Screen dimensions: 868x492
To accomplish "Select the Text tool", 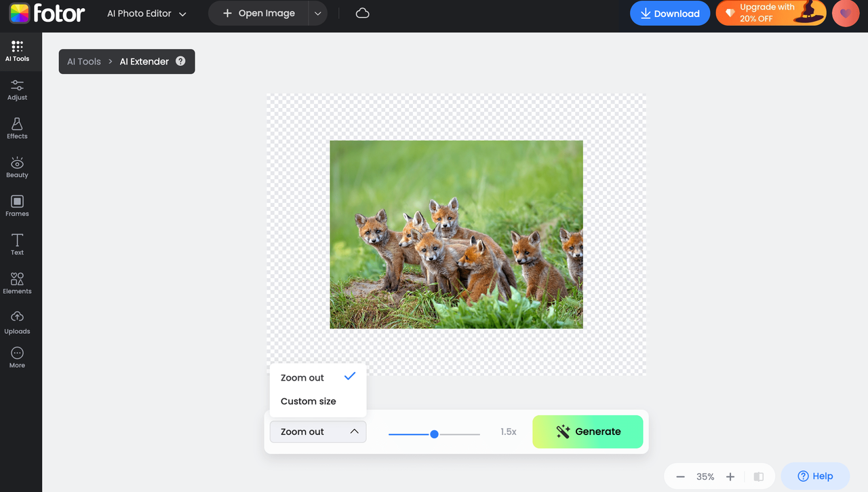I will [x=17, y=244].
